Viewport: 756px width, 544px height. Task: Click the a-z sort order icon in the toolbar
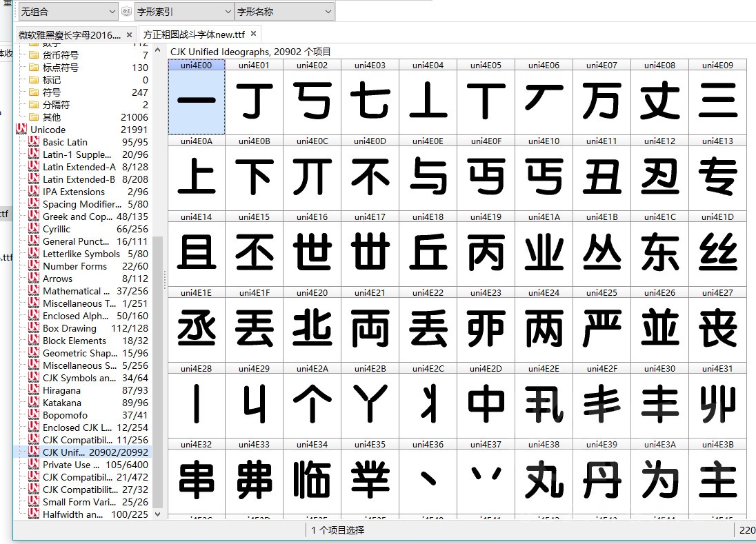tap(126, 11)
